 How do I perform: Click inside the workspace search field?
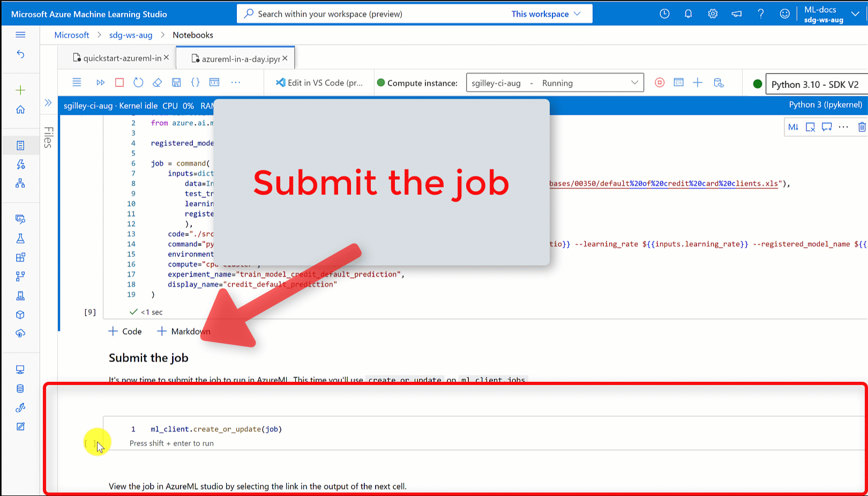[x=375, y=13]
